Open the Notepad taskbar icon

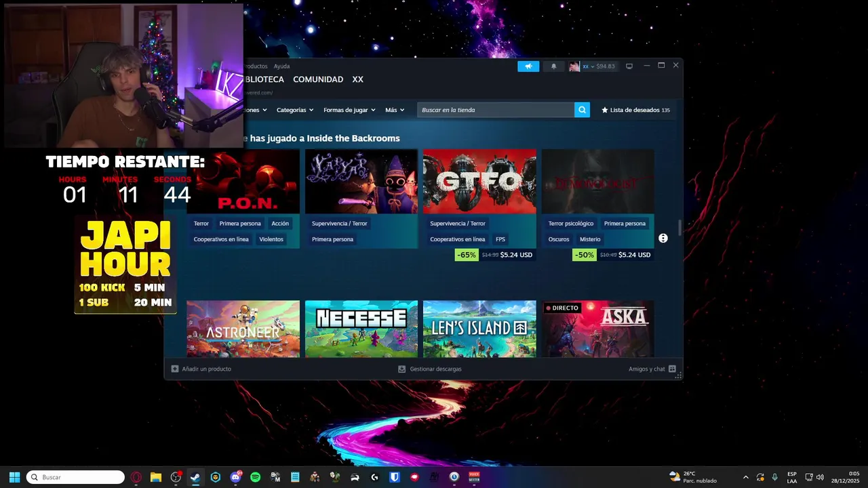click(x=295, y=477)
